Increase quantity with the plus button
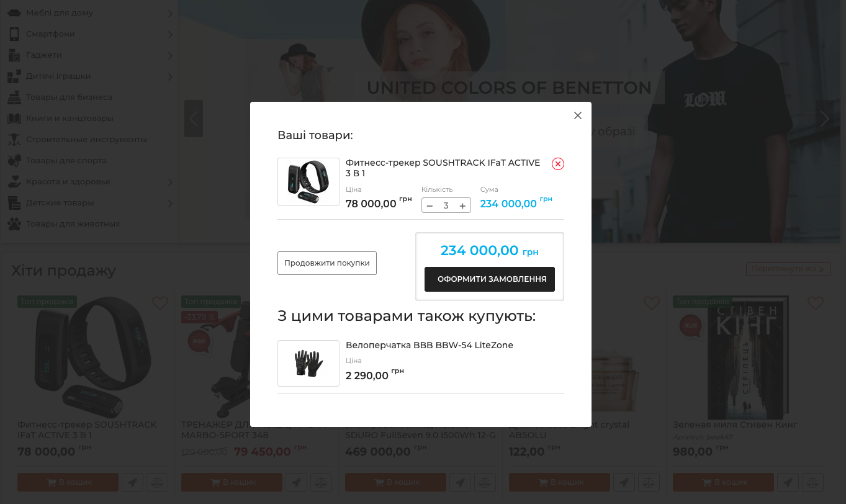This screenshot has width=846, height=504. coord(462,205)
